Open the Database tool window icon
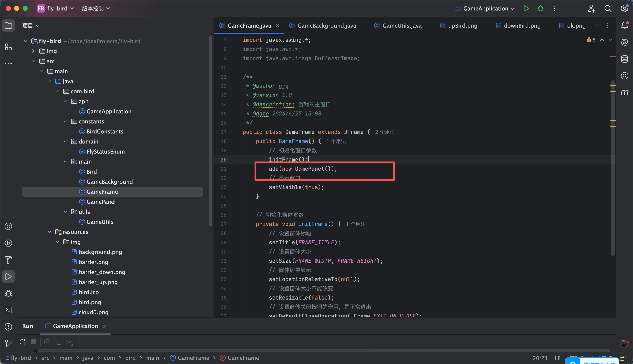633x364 pixels. 624,59
